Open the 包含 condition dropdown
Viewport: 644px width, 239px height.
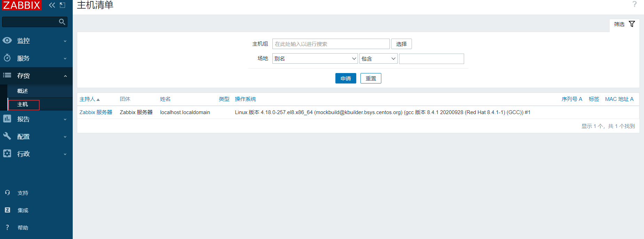pyautogui.click(x=378, y=58)
